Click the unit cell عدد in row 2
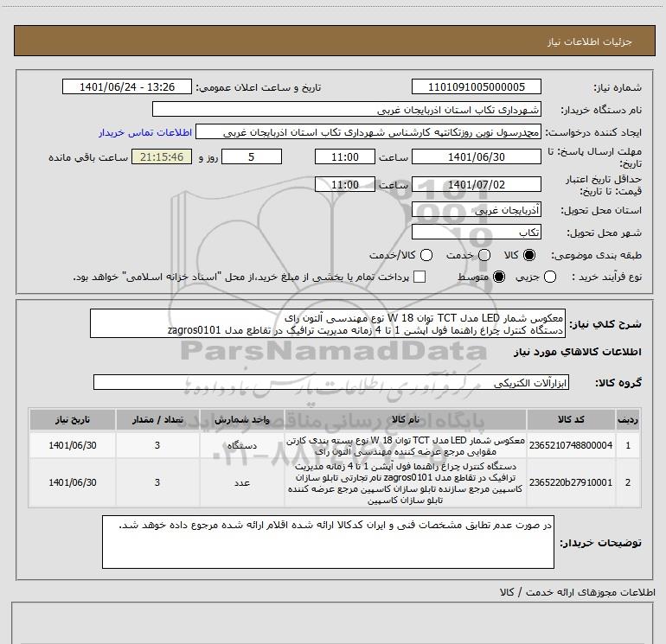The width and height of the screenshot is (666, 644). pyautogui.click(x=241, y=483)
